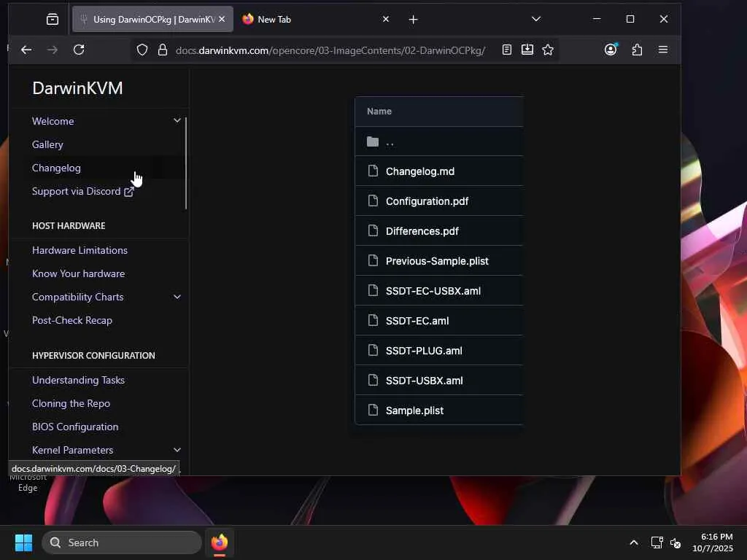
Task: Select the Using DarwinOCPkg tab
Action: pos(152,19)
